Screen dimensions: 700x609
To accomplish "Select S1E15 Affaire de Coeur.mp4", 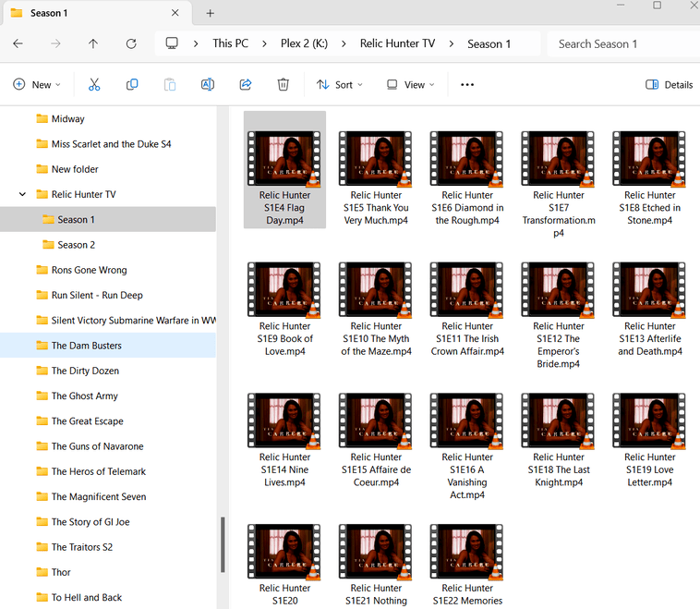I will click(376, 440).
